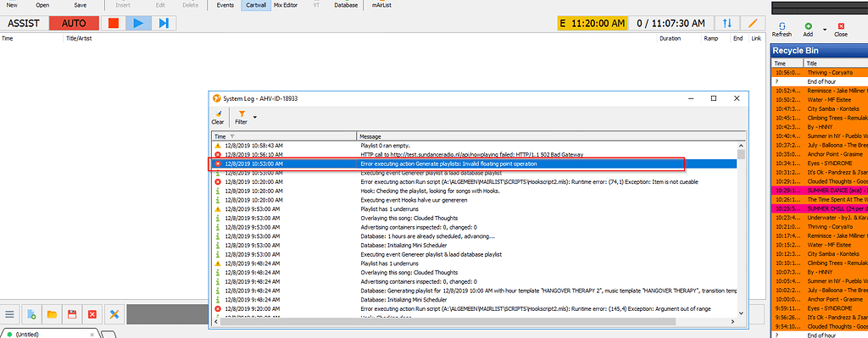Screen dimensions: 868x338
Task: Select 'Hook: Checking the playlist' log entry
Action: click(x=475, y=191)
